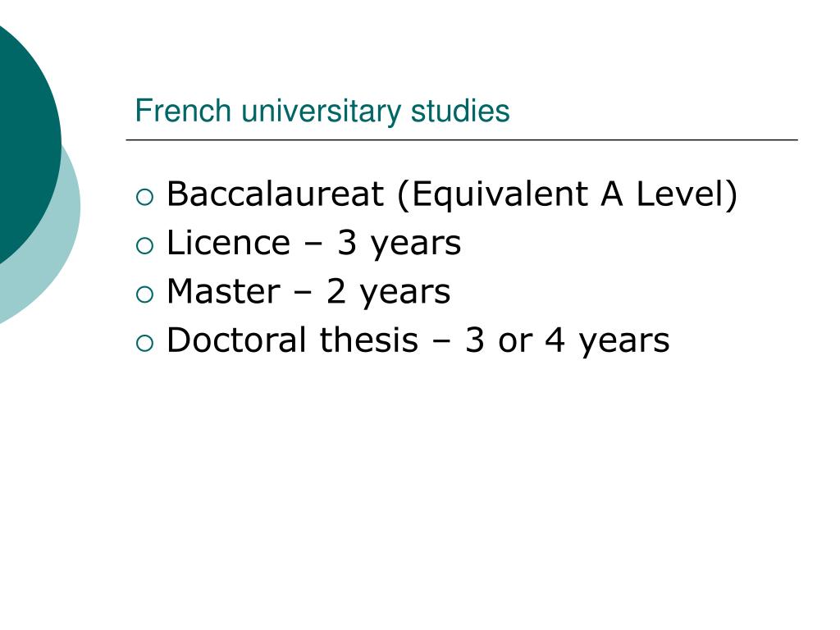This screenshot has height=630, width=840.
Task: Click the word Licence
Action: (229, 243)
